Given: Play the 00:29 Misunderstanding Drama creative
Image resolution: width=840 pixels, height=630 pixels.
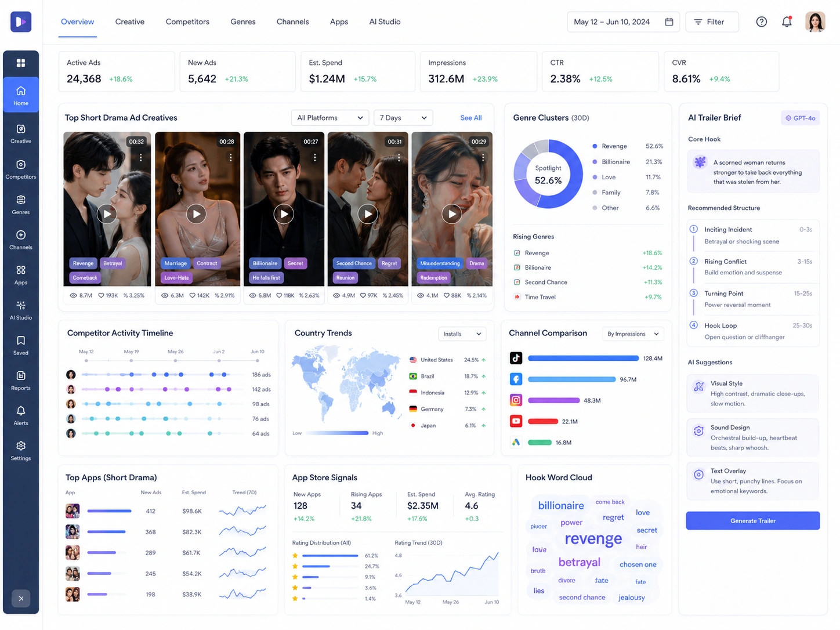Looking at the screenshot, I should pos(452,214).
